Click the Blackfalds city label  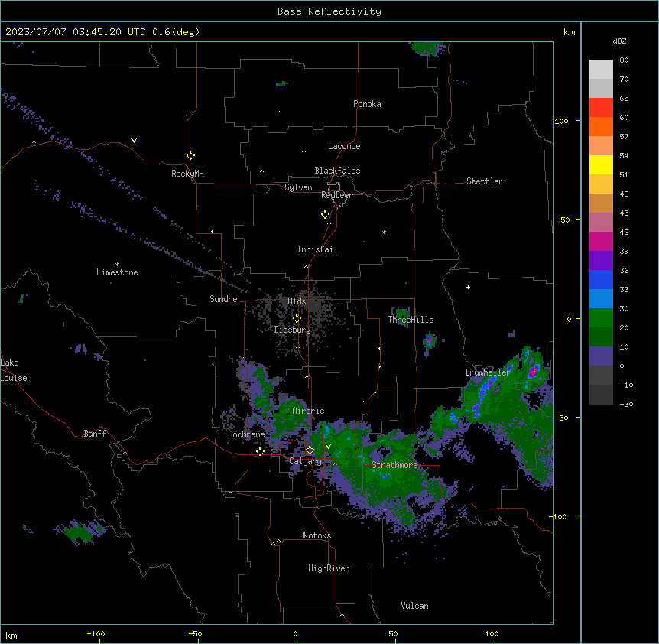(337, 171)
